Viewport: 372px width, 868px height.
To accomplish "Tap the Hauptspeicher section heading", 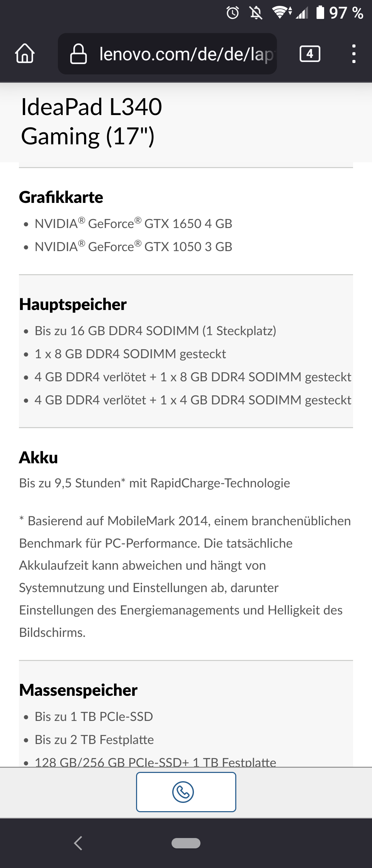I will pos(73,304).
